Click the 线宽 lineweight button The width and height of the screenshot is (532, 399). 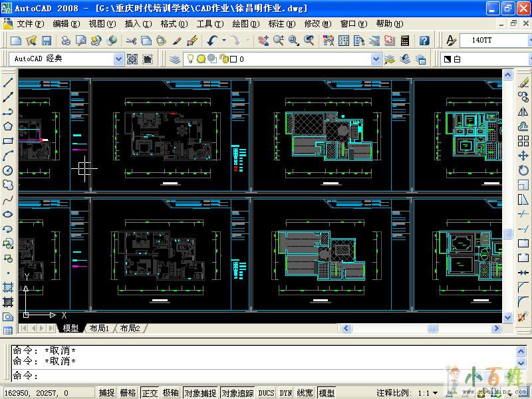point(305,393)
